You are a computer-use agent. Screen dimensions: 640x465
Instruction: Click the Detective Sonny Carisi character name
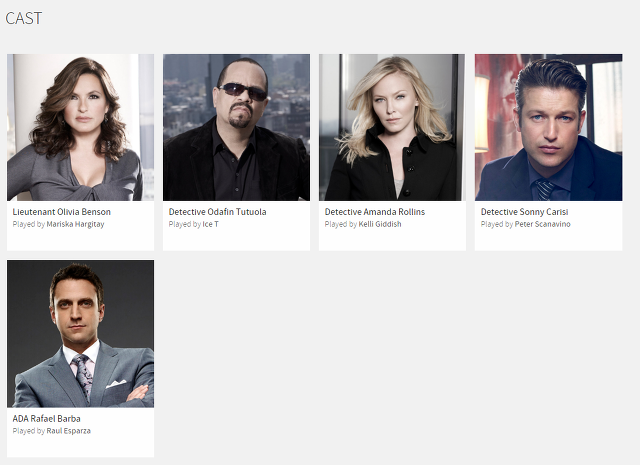(x=524, y=212)
